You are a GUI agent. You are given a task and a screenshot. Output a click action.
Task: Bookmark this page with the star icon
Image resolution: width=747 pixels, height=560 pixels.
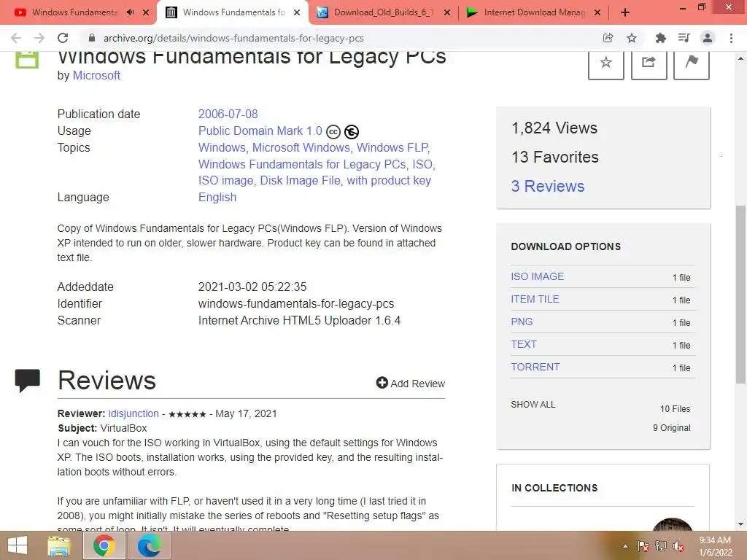pyautogui.click(x=632, y=38)
